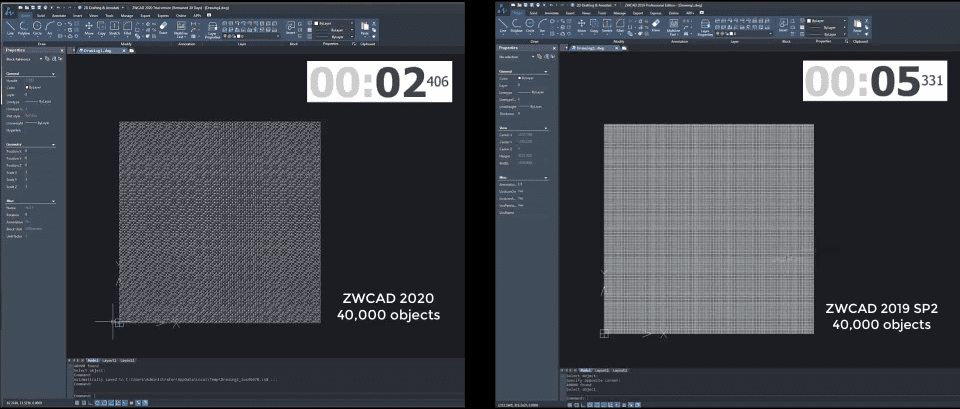
Task: Click Insert block icon in ZWCAD 2019
Action: [783, 26]
